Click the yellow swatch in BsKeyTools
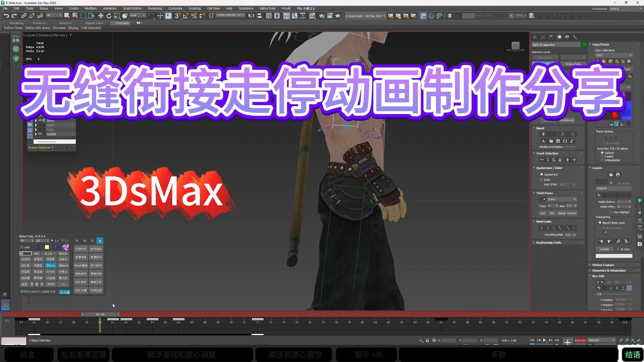This screenshot has width=644, height=362. (47, 247)
